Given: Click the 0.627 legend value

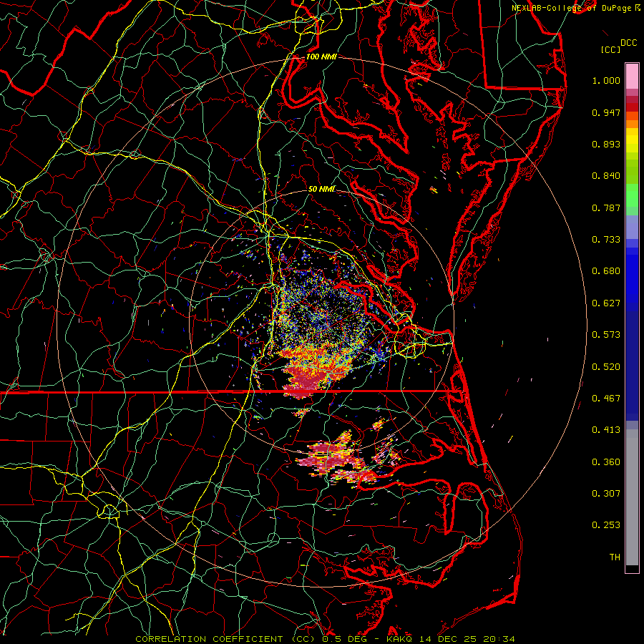Looking at the screenshot, I should point(606,303).
